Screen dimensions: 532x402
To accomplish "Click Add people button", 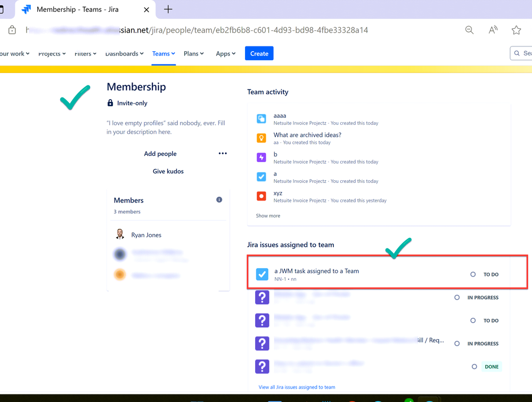I will (160, 154).
